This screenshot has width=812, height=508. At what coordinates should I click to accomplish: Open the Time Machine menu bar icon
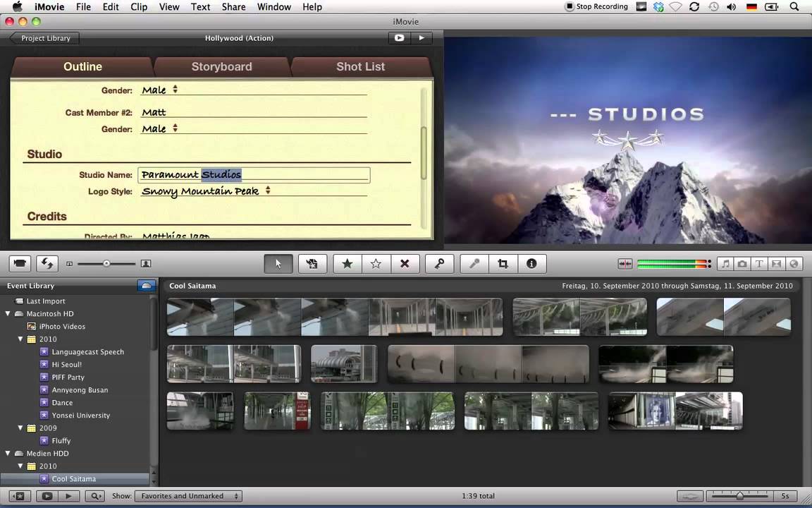[x=713, y=7]
